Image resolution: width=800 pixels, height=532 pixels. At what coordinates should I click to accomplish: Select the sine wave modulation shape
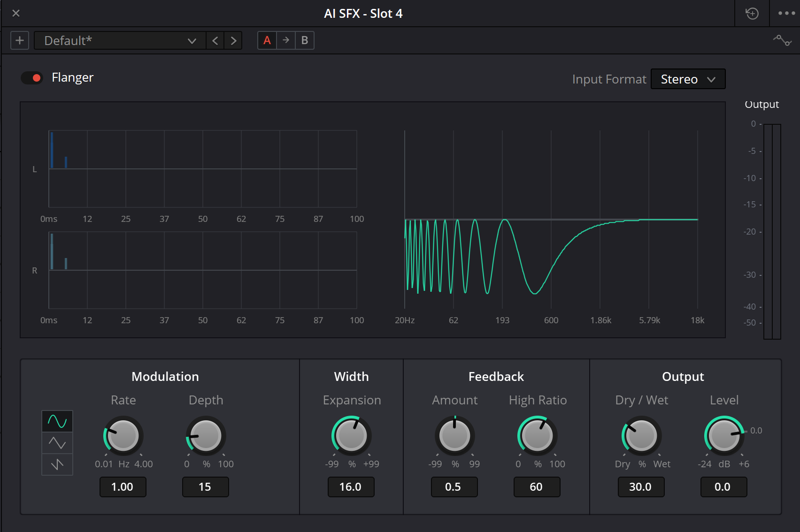[57, 421]
